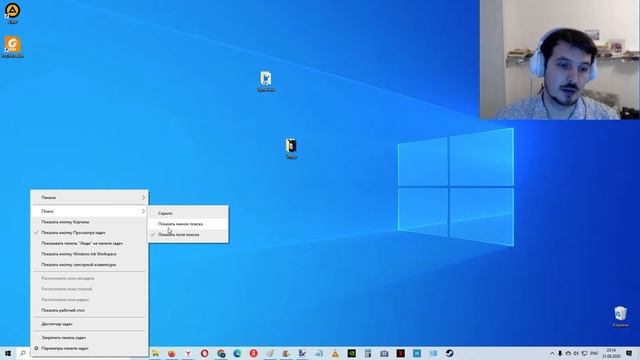Open the green NVIDIA icon on the taskbar
This screenshot has height=360, width=640.
351,353
